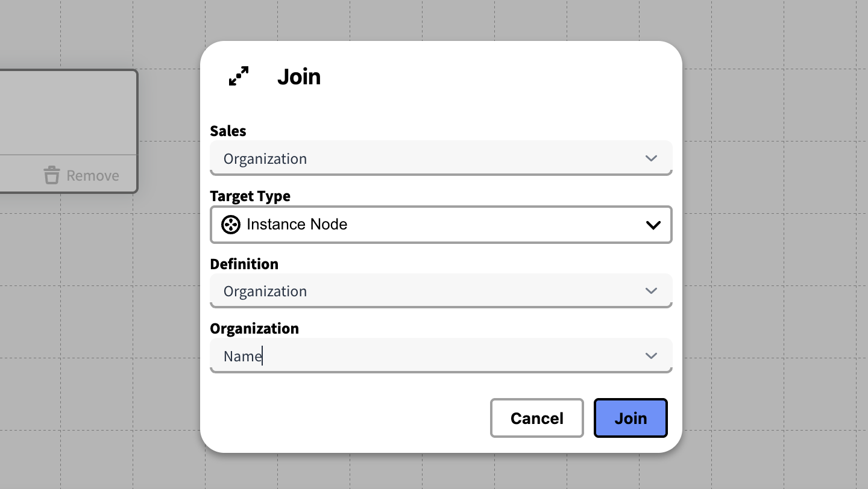Confirm with the blue Join button

[x=631, y=418]
